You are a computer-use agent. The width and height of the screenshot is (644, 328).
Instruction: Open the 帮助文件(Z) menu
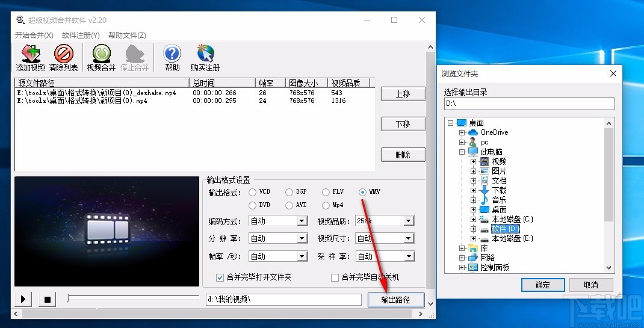tap(128, 36)
